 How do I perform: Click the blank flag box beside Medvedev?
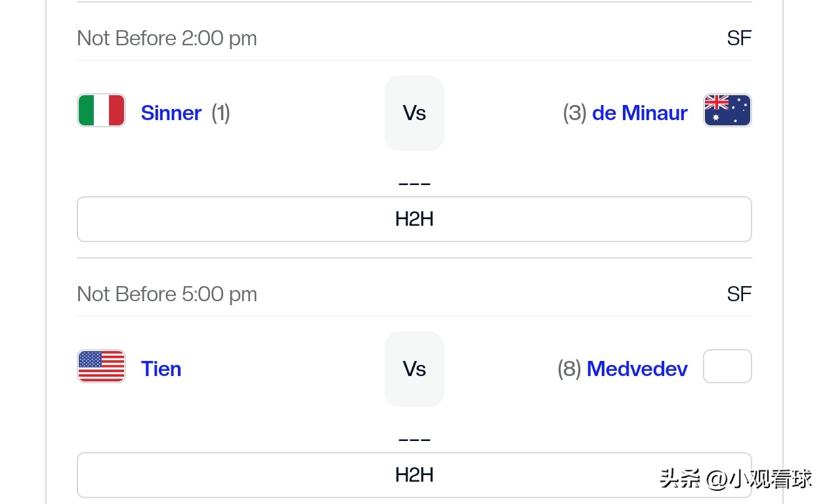pyautogui.click(x=727, y=366)
